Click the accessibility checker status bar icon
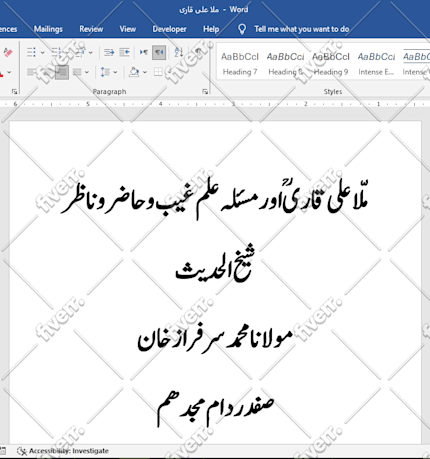 22,451
